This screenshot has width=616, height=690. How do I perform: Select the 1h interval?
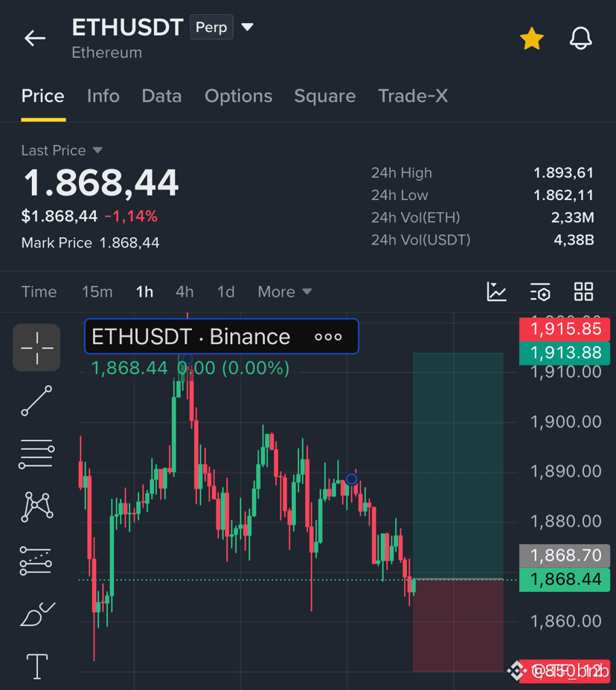tap(144, 291)
